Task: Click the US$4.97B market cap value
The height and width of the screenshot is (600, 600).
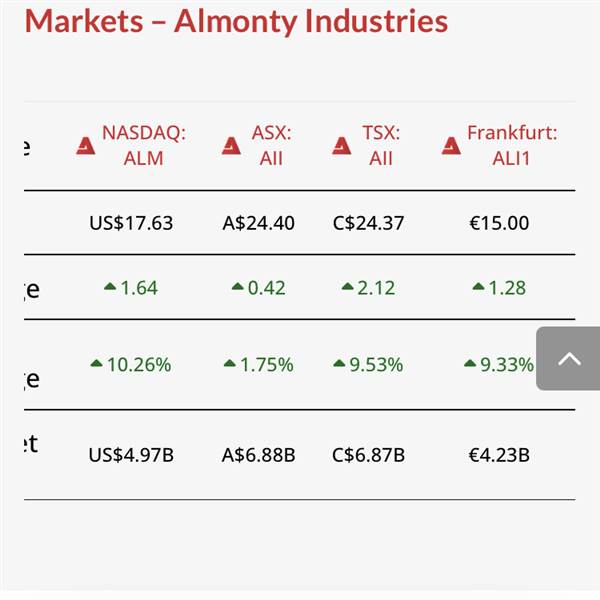Action: (131, 455)
